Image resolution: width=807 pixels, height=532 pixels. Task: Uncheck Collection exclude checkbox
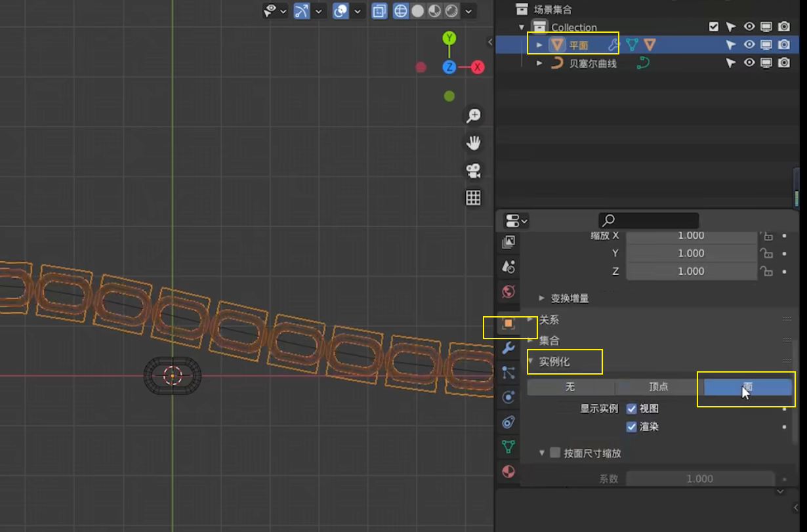(714, 27)
